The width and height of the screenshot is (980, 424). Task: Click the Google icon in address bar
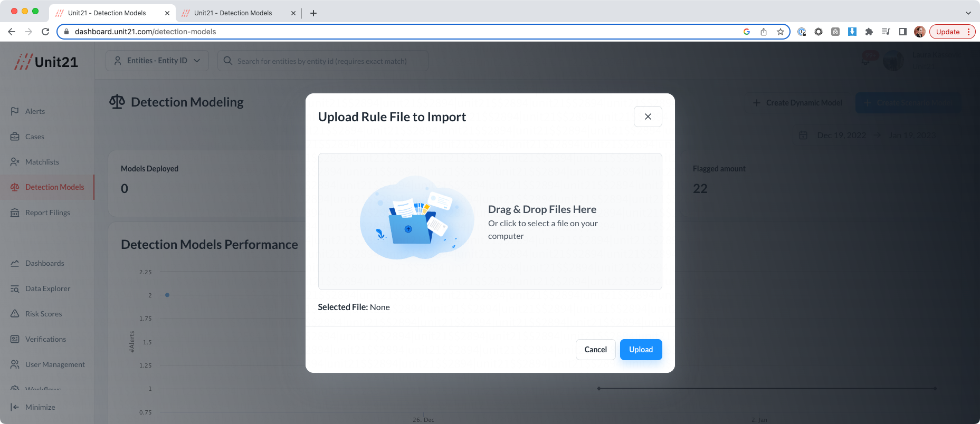pos(747,32)
